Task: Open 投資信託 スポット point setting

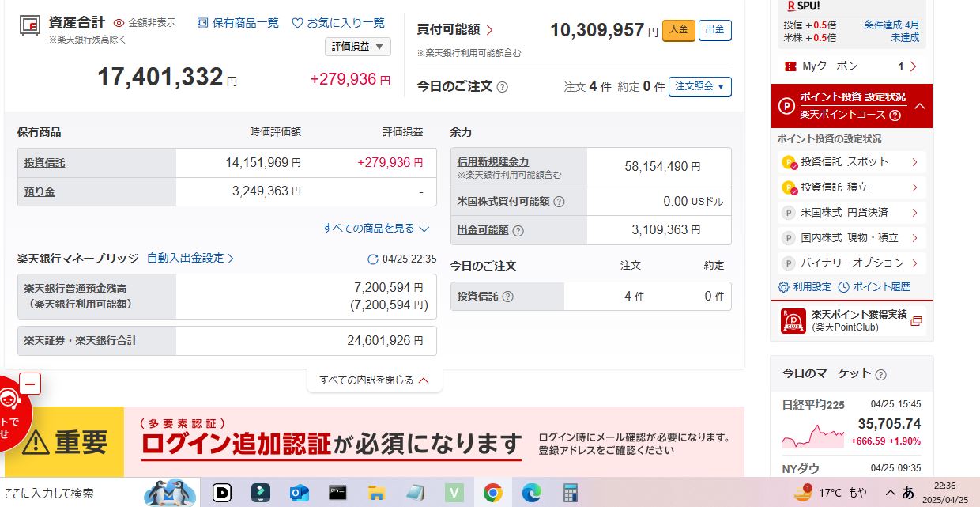Action: click(851, 162)
